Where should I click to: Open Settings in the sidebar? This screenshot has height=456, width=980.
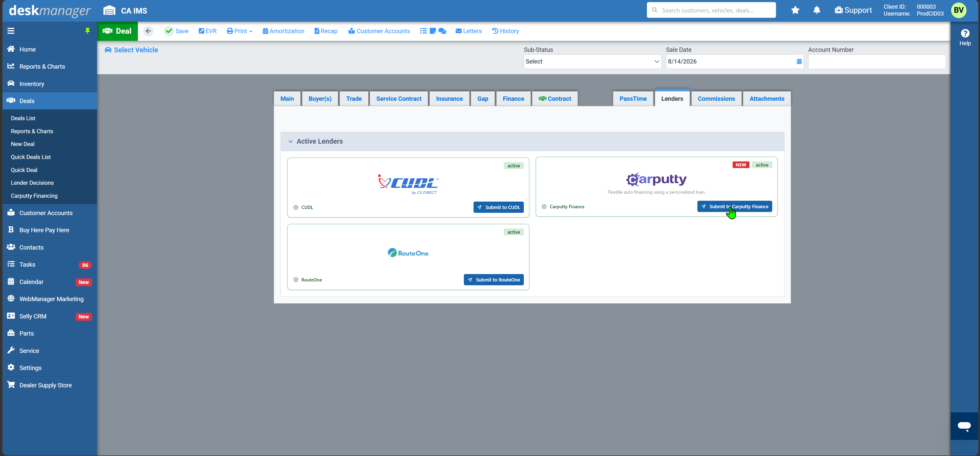[x=50, y=368]
